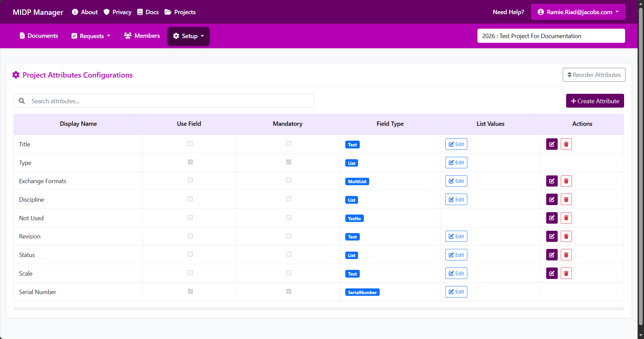This screenshot has height=339, width=644.
Task: Open the About page
Action: click(85, 12)
